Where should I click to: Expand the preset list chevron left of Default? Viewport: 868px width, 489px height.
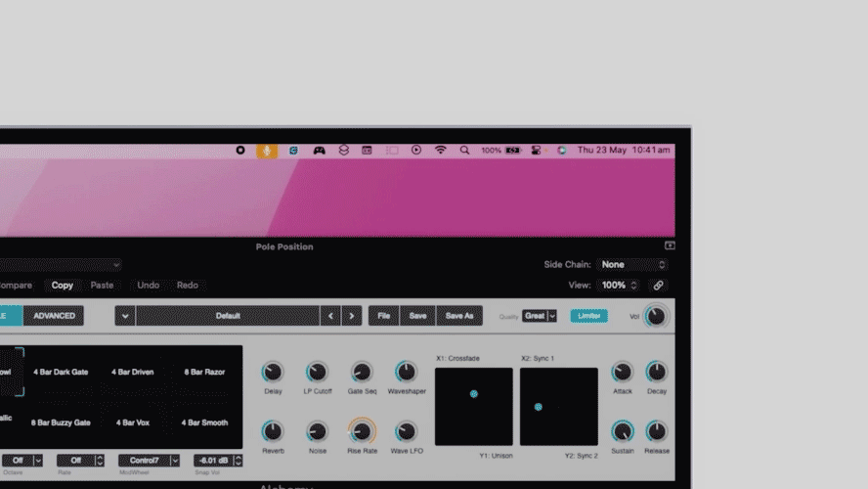pos(125,316)
